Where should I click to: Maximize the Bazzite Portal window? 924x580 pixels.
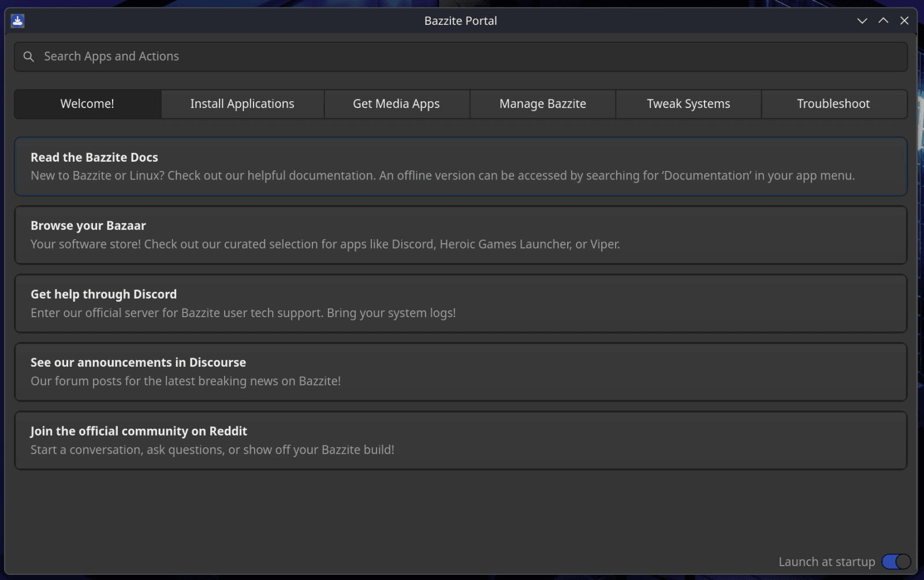tap(883, 21)
